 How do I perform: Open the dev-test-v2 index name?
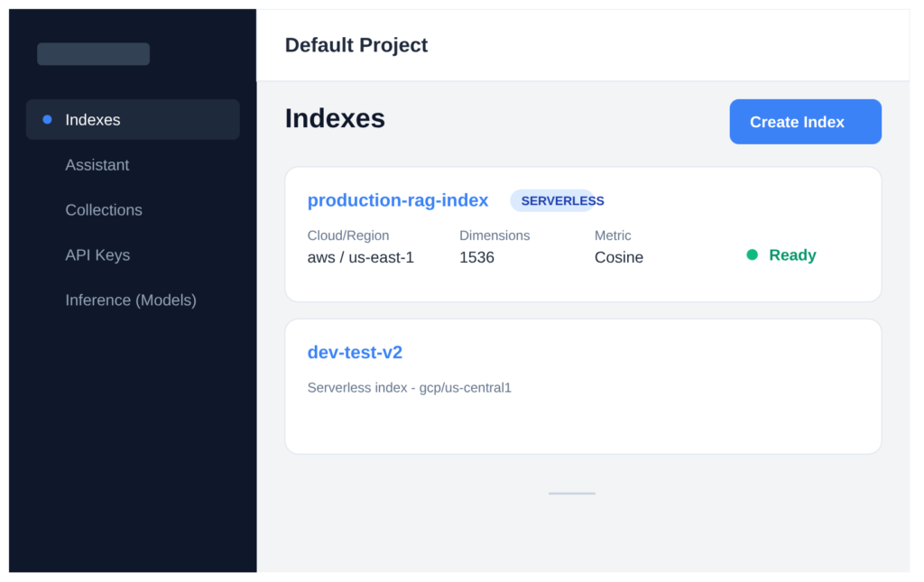[355, 352]
